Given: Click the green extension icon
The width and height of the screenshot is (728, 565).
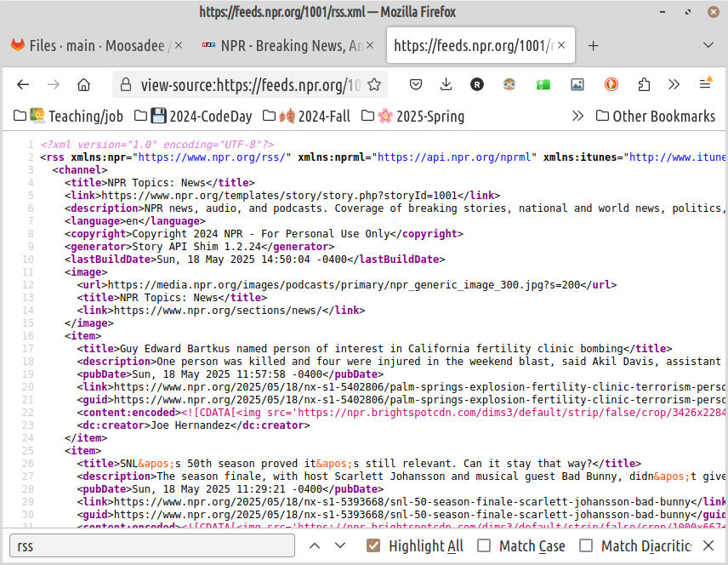Looking at the screenshot, I should click(543, 84).
